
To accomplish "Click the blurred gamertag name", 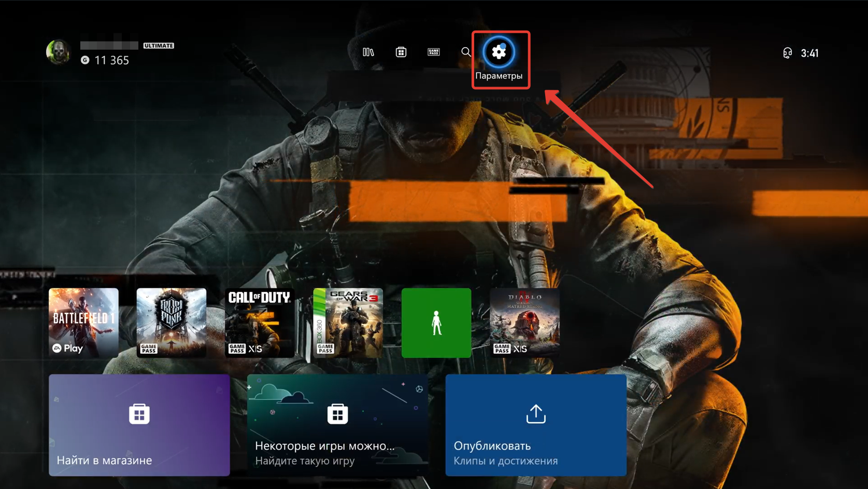I will [109, 46].
